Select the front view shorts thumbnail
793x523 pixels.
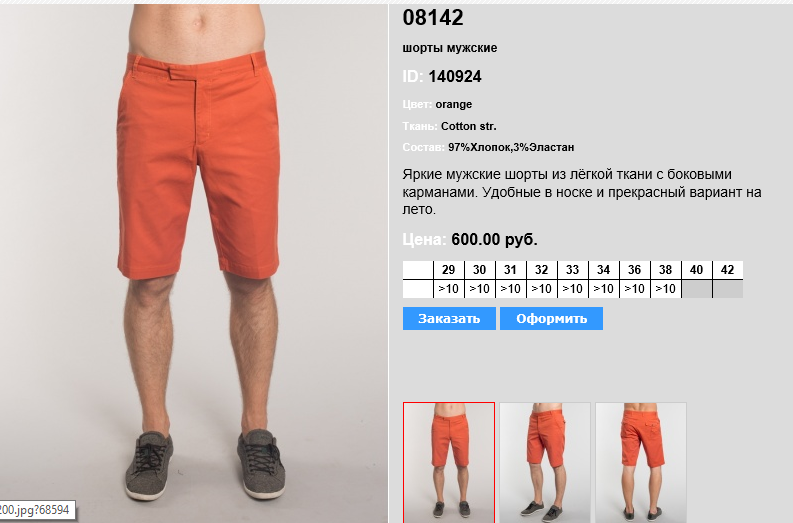tap(449, 462)
